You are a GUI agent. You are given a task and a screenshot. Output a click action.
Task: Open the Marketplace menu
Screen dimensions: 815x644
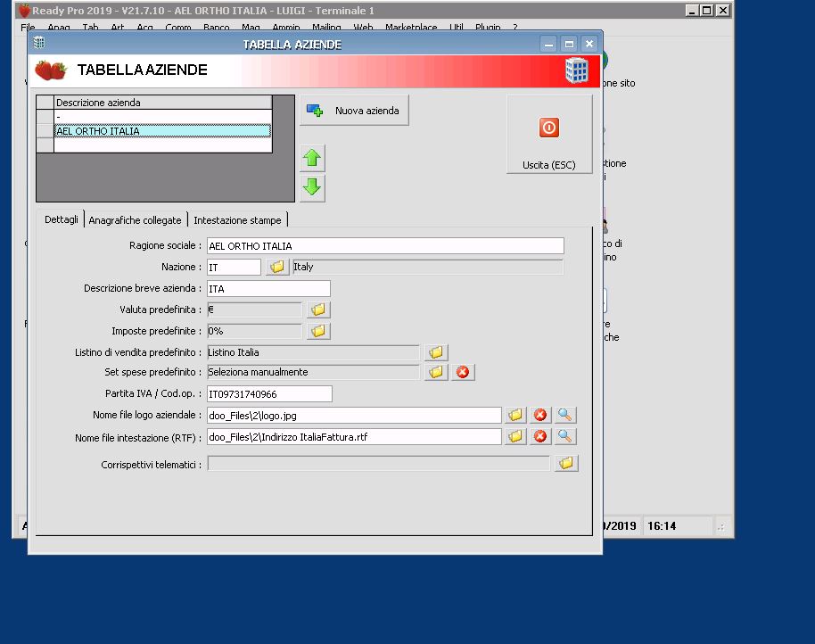pos(411,28)
